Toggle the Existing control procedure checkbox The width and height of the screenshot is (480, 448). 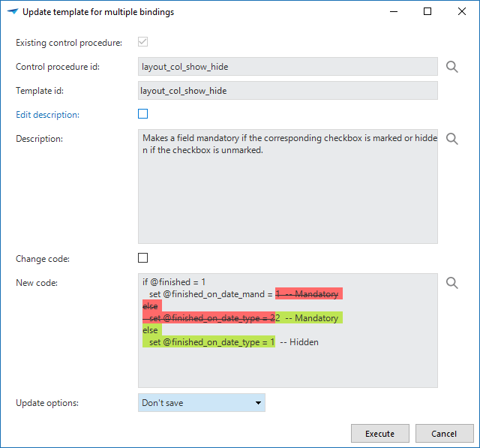tap(142, 43)
